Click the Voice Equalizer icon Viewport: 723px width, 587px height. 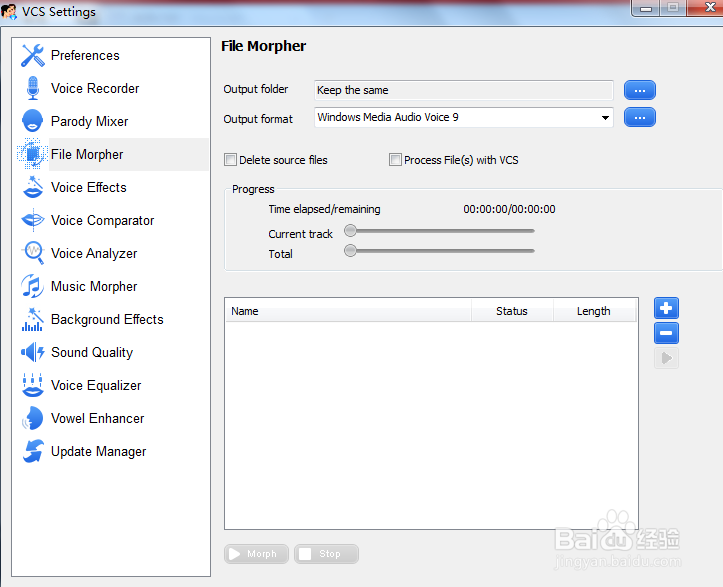(32, 385)
